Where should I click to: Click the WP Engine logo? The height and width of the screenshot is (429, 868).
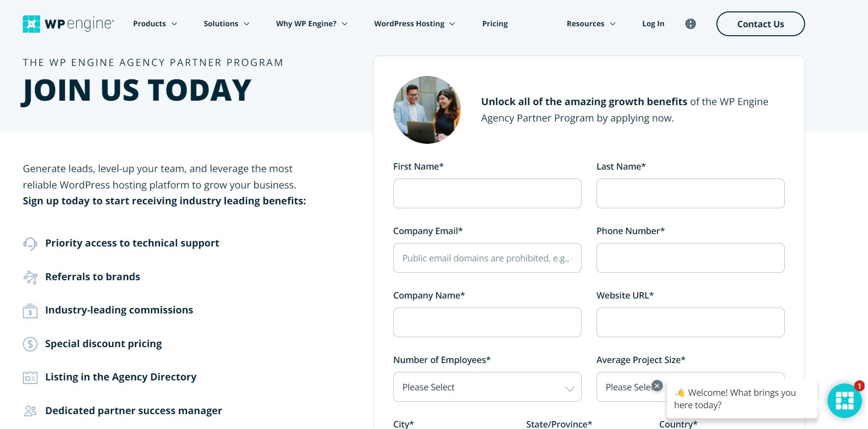point(68,24)
